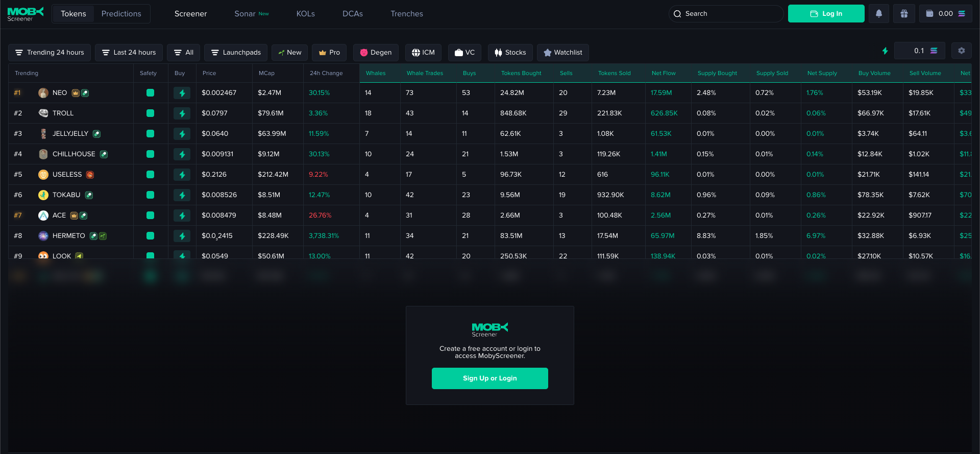Click the launchpad badge next to USELESS
The height and width of the screenshot is (454, 980).
tap(90, 175)
